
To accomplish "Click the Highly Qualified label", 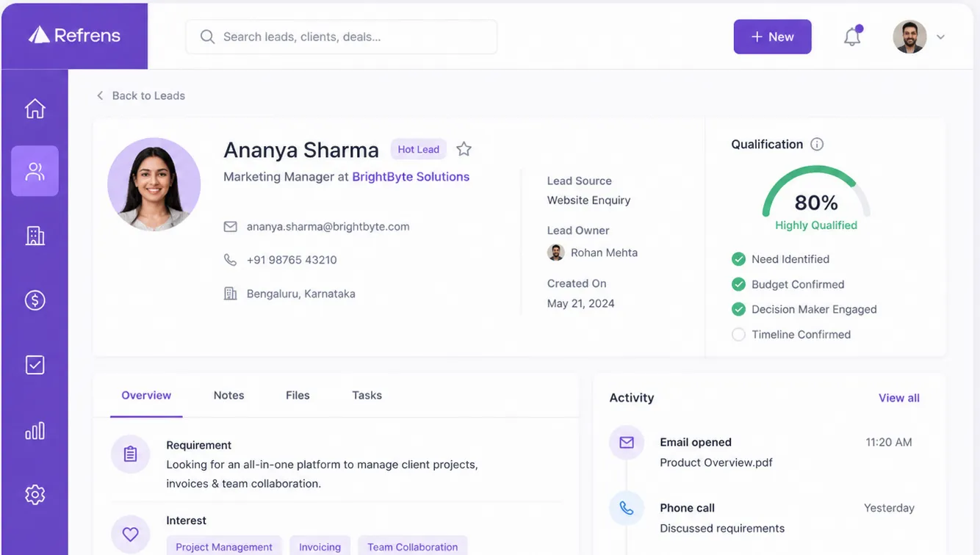I will click(x=816, y=225).
